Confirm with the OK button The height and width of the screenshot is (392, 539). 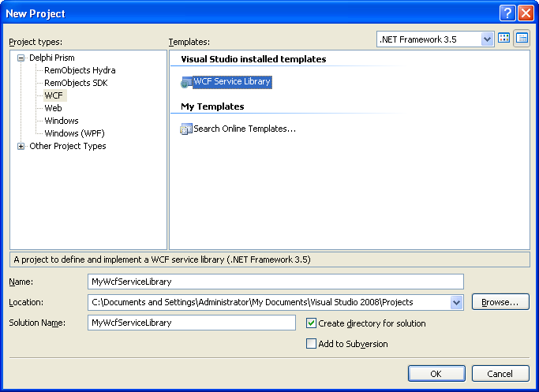pyautogui.click(x=436, y=374)
